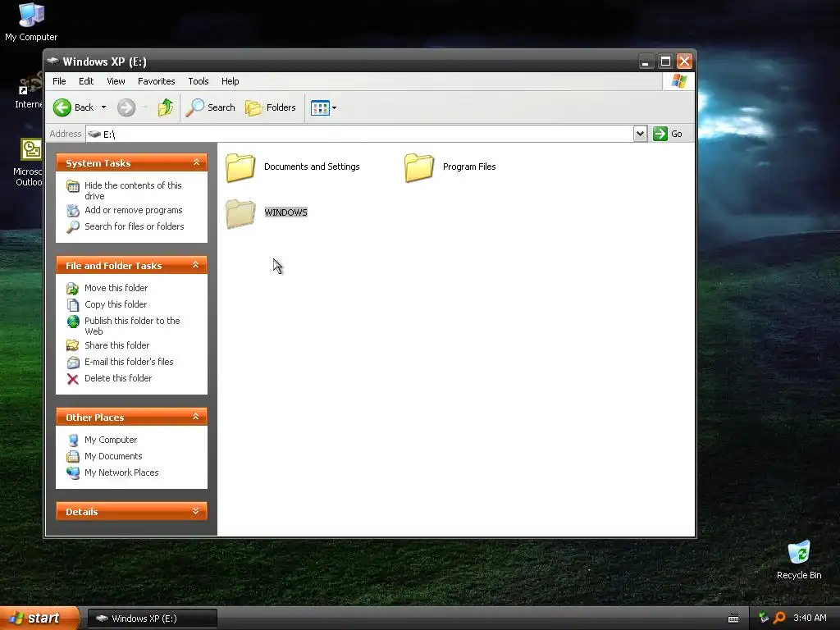Viewport: 840px width, 630px height.
Task: Click the Start button
Action: [39, 619]
